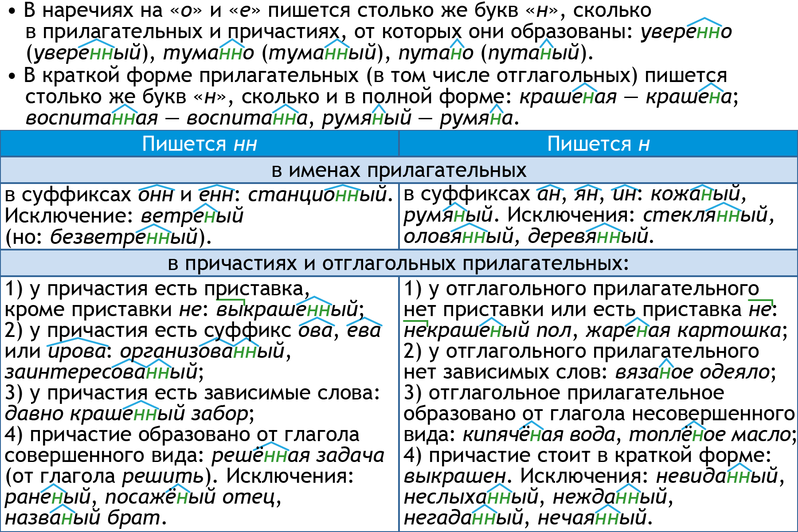Click the exception word 'нечаянный'

tap(592, 518)
